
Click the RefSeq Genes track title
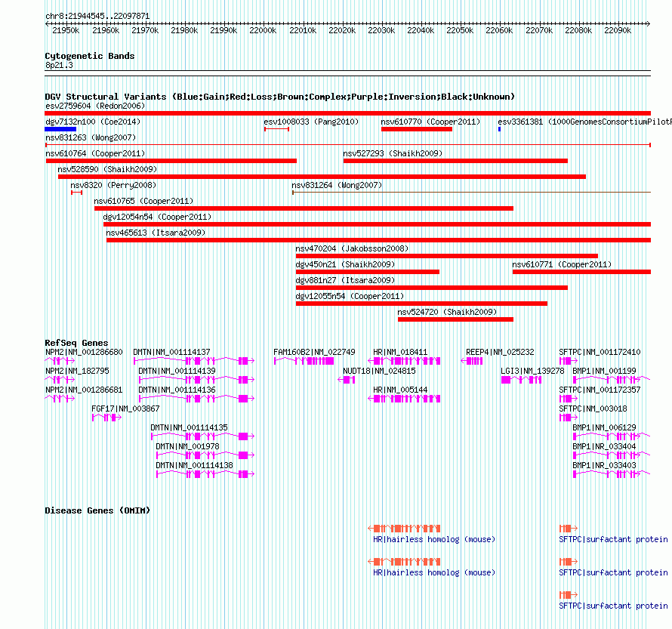click(x=76, y=343)
